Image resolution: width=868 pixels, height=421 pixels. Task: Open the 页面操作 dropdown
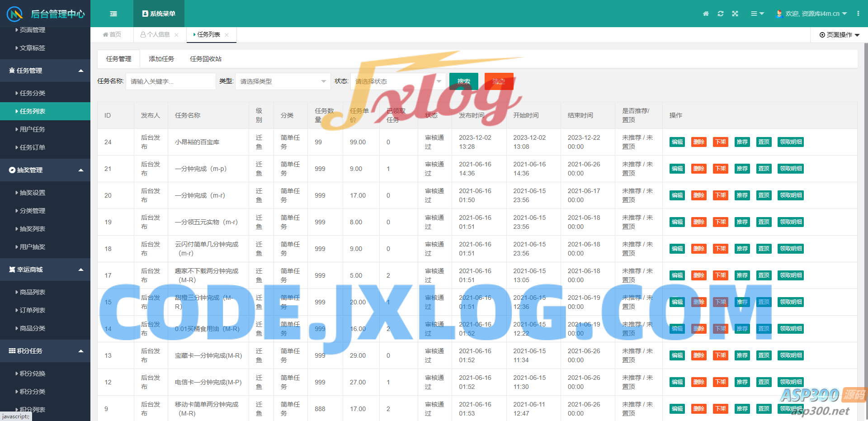point(840,35)
